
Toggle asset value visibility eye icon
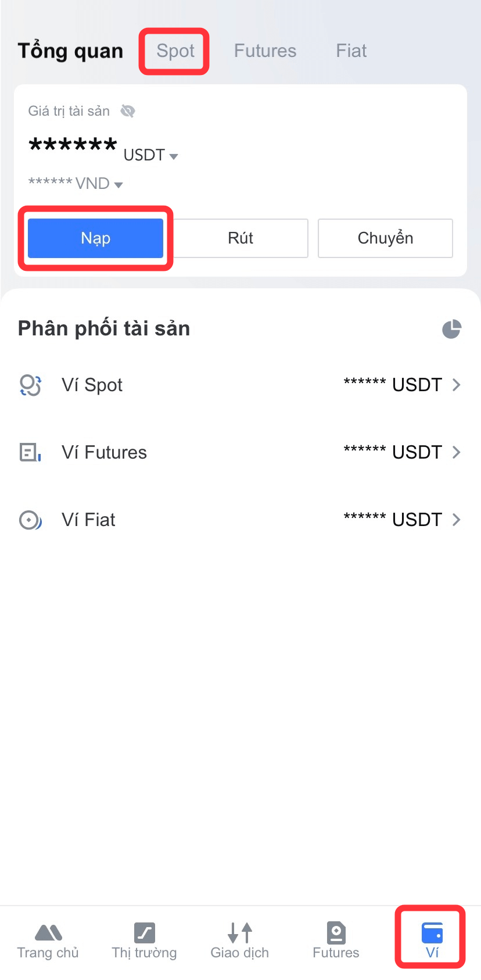128,111
